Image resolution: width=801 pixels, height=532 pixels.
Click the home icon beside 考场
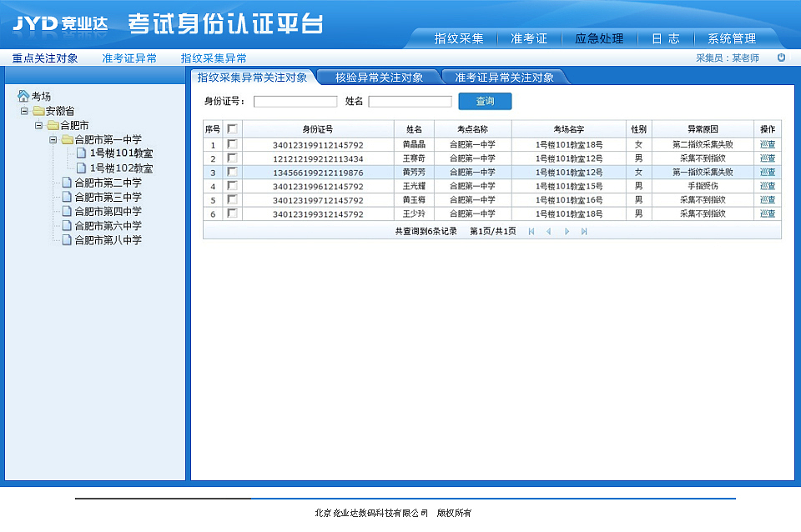(23, 95)
